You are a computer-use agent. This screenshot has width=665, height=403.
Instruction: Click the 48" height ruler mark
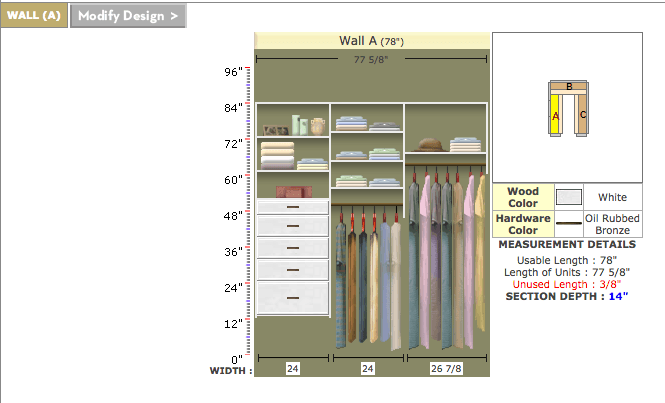(x=233, y=216)
